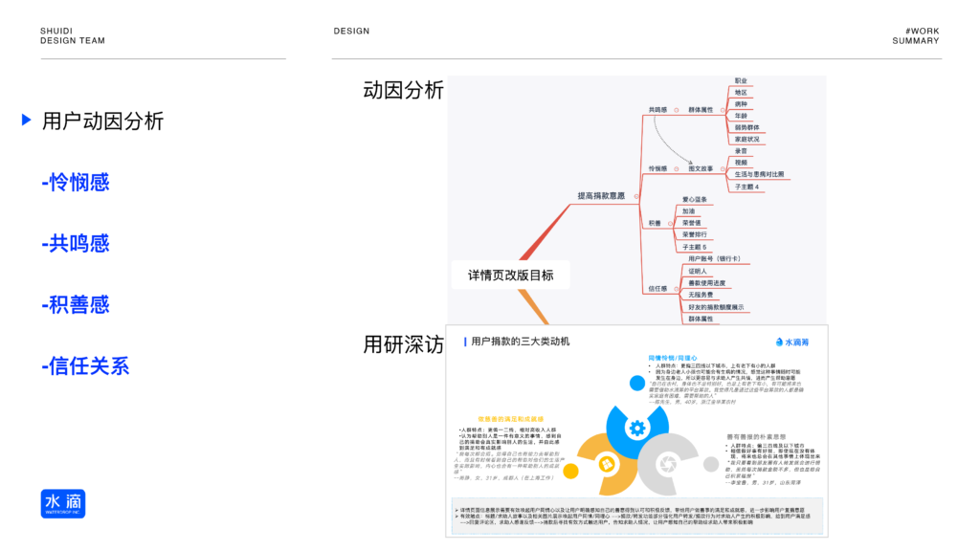Click the blue triangle bullet beside 用户动因分析

coord(27,121)
